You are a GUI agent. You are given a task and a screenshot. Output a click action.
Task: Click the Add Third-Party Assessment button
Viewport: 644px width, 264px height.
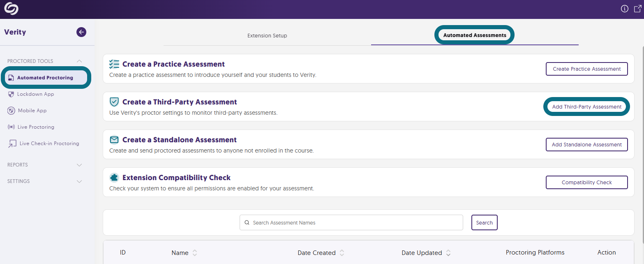586,107
